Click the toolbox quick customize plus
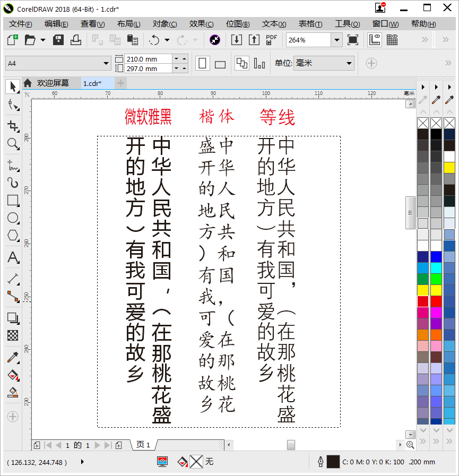This screenshot has height=476, width=459. [13, 417]
